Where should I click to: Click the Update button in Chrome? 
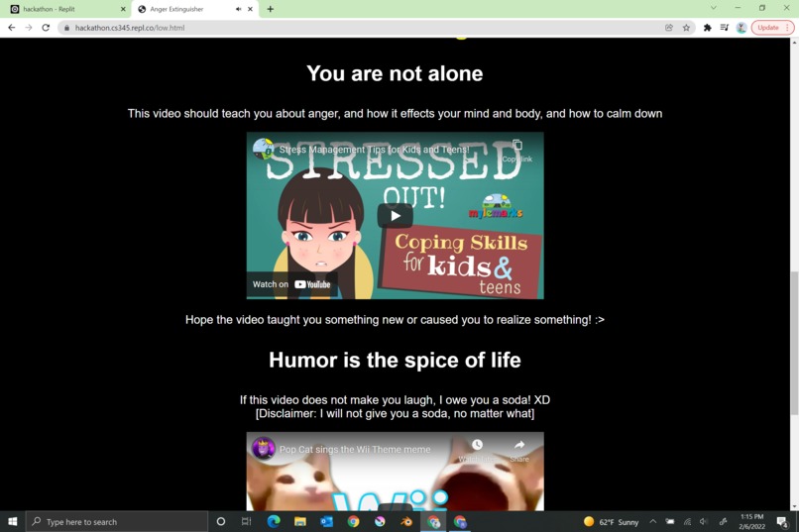tap(772, 28)
